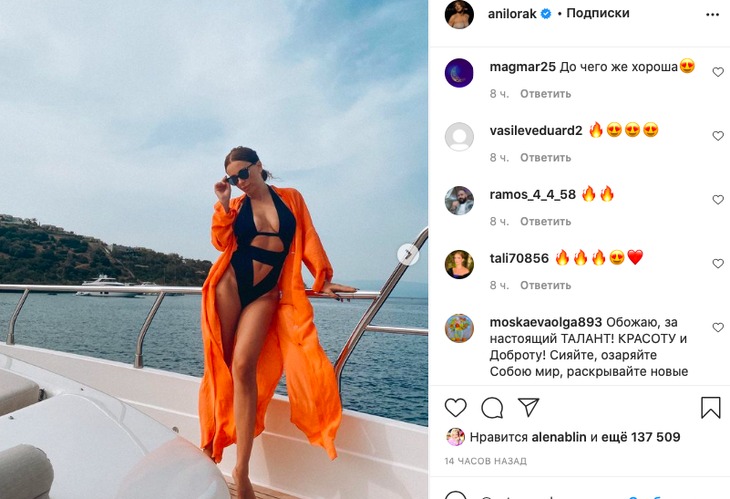Toggle like on tali70856's comment
This screenshot has height=499, width=730.
coord(718,263)
